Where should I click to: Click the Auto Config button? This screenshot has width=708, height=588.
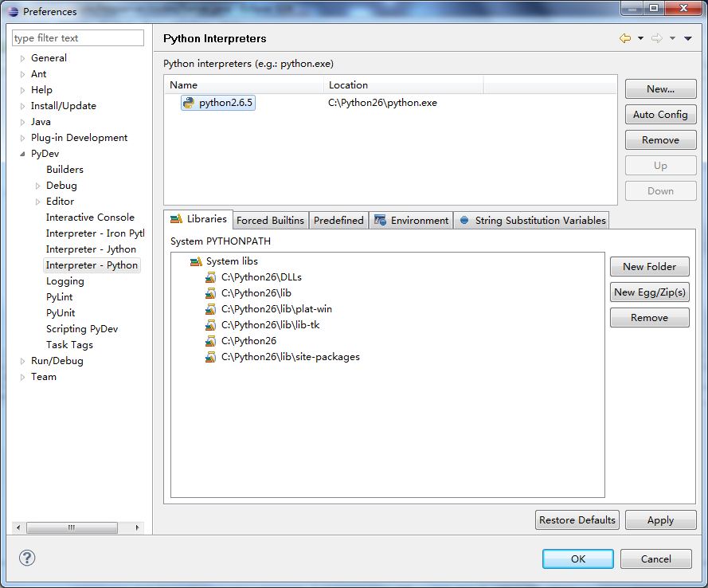[x=660, y=115]
